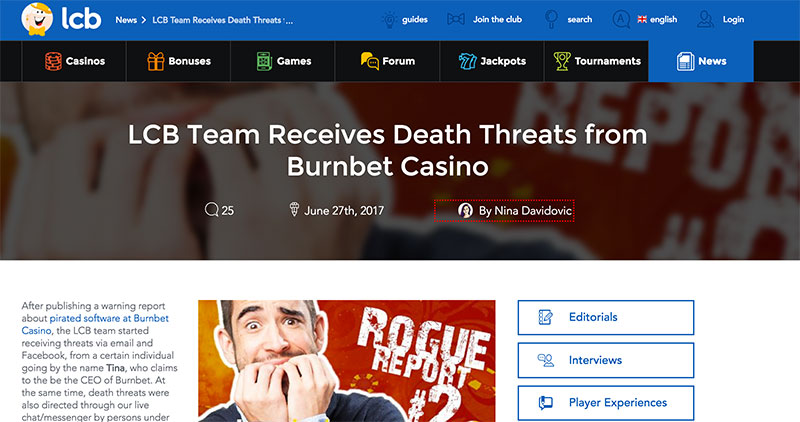Click the comments bubble icon

pyautogui.click(x=211, y=209)
